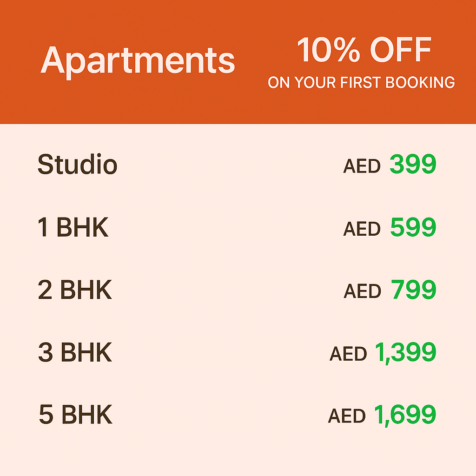Pick the 2 BHK apartment option

coord(75,290)
